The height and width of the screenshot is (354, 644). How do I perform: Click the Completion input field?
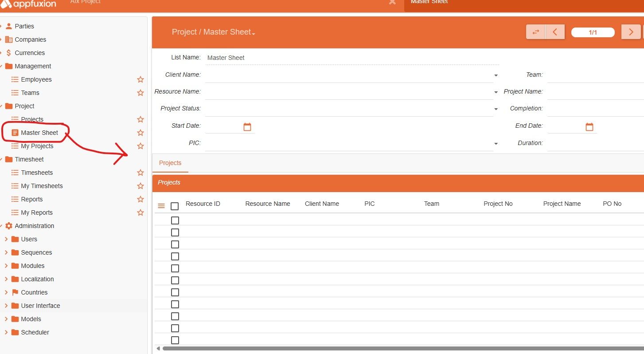596,109
